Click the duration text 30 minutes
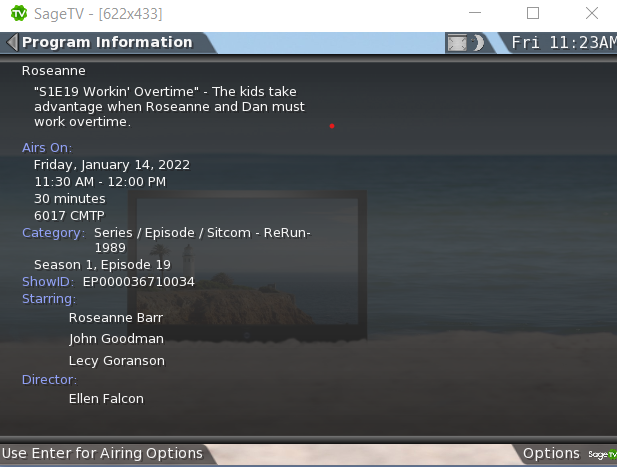Screen dimensions: 617x467 (70, 199)
